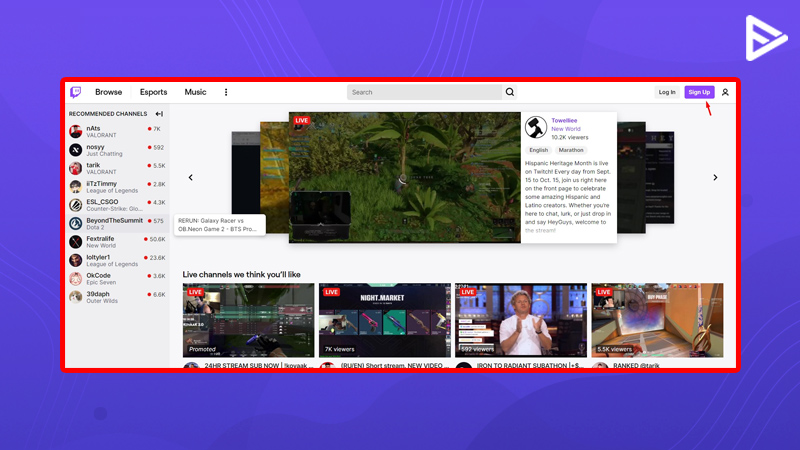This screenshot has height=450, width=800.
Task: Open tarik channel avatar in sidebar
Action: tap(76, 168)
